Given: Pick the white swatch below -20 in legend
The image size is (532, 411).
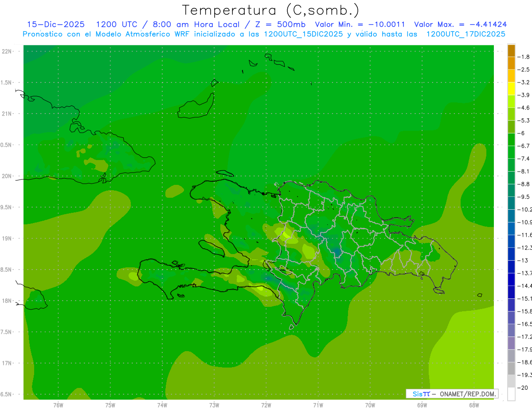Looking at the screenshot, I should click(x=511, y=394).
